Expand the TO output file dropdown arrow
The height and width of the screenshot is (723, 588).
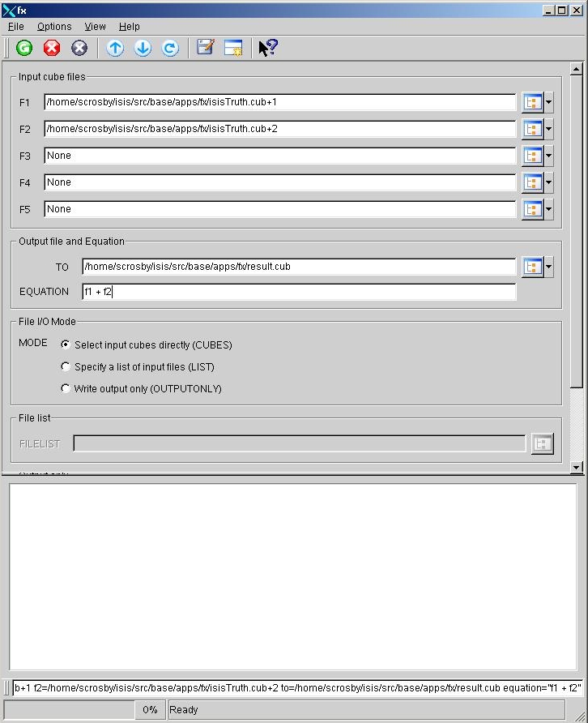[549, 267]
